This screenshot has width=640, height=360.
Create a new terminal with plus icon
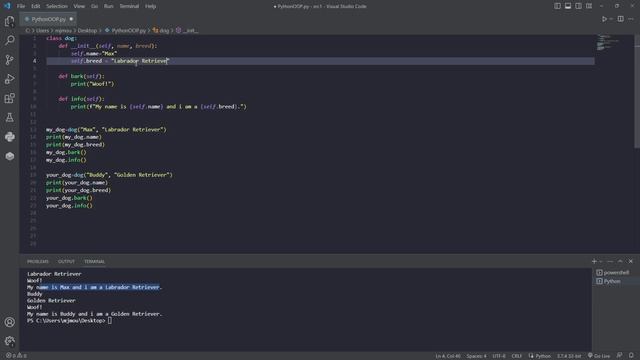coord(594,261)
